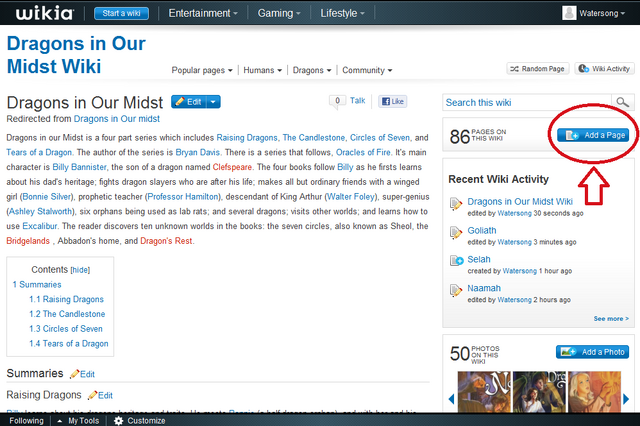Open the Watersong account dropdown
This screenshot has width=640, height=426.
point(602,13)
